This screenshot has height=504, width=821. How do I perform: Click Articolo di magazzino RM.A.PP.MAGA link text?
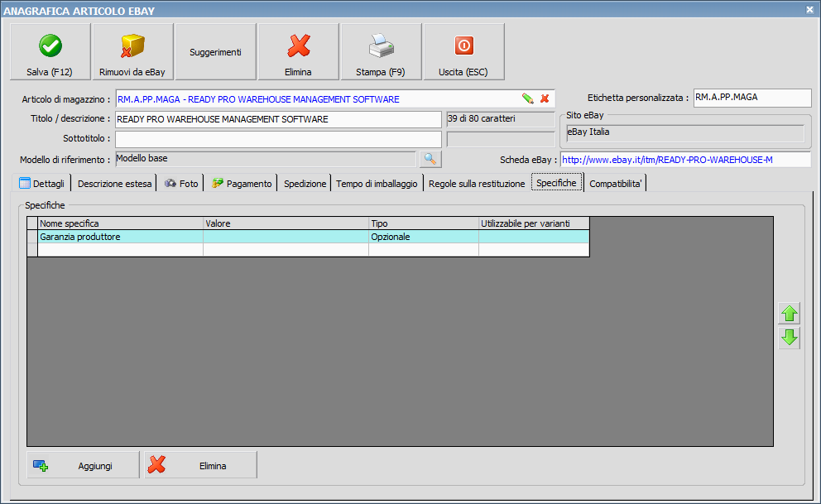258,99
